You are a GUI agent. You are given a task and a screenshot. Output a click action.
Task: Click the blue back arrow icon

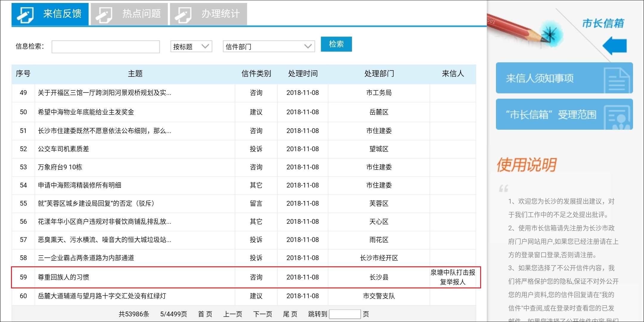point(615,46)
